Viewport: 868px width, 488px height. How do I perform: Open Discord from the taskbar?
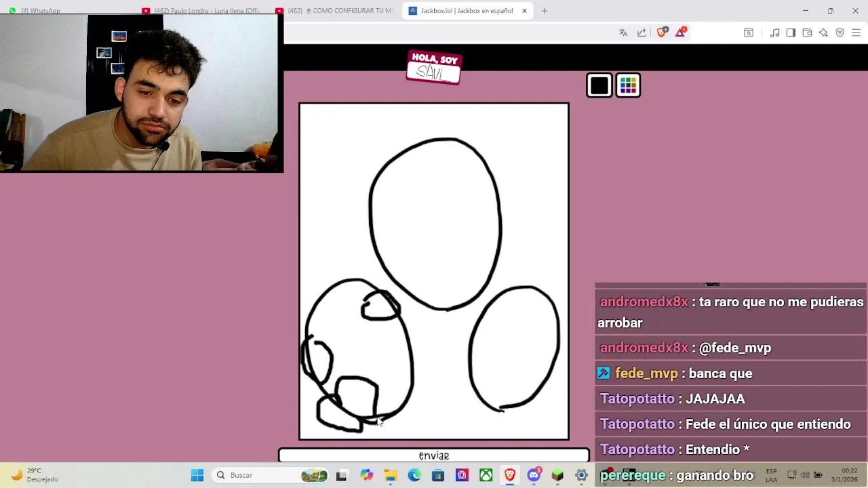coord(534,475)
